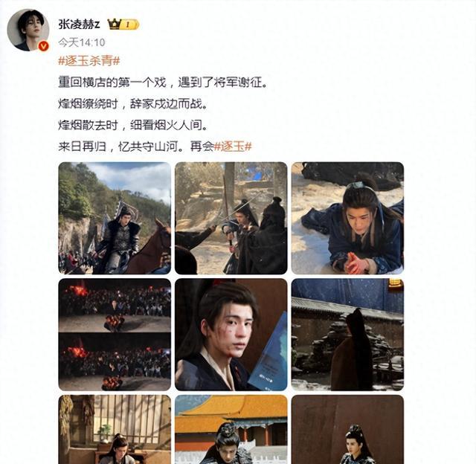
Task: Open the night crowd with fire photo
Action: (x=115, y=335)
